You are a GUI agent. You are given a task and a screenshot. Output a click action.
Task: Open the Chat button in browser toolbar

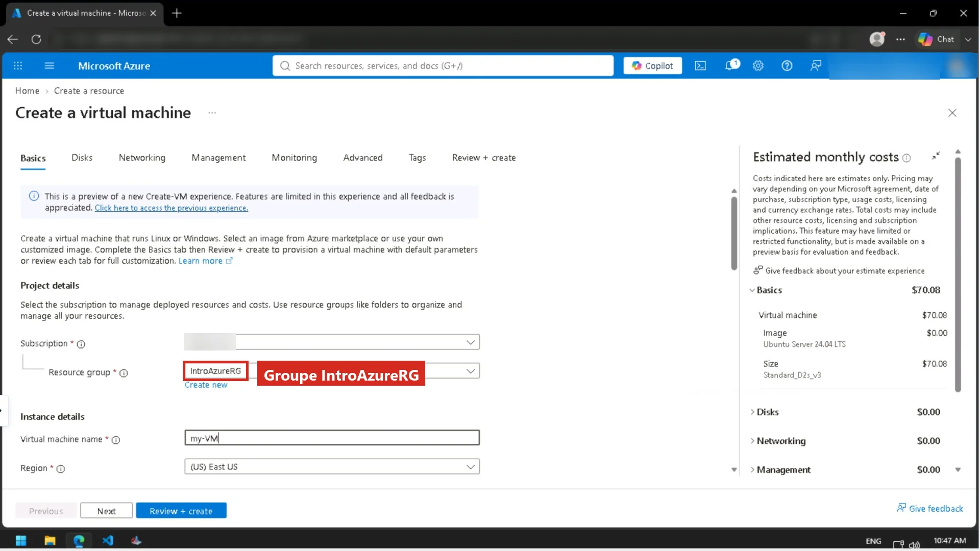pos(936,39)
